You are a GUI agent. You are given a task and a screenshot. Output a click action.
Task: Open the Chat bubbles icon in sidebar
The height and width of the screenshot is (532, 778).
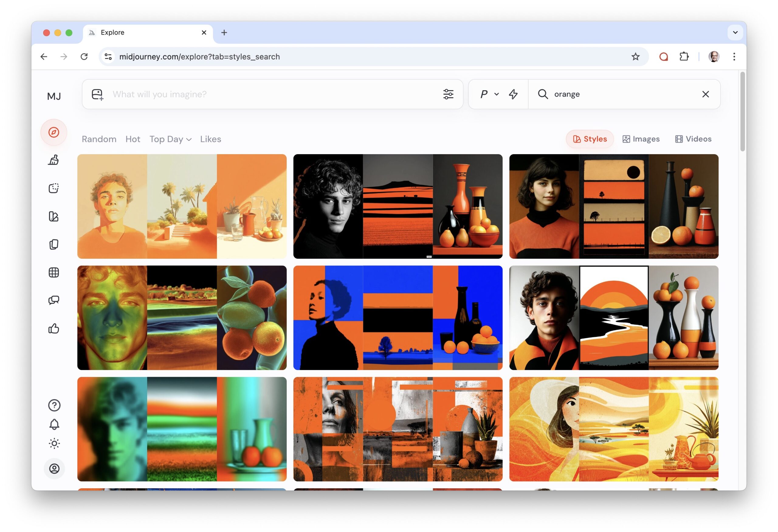point(53,300)
